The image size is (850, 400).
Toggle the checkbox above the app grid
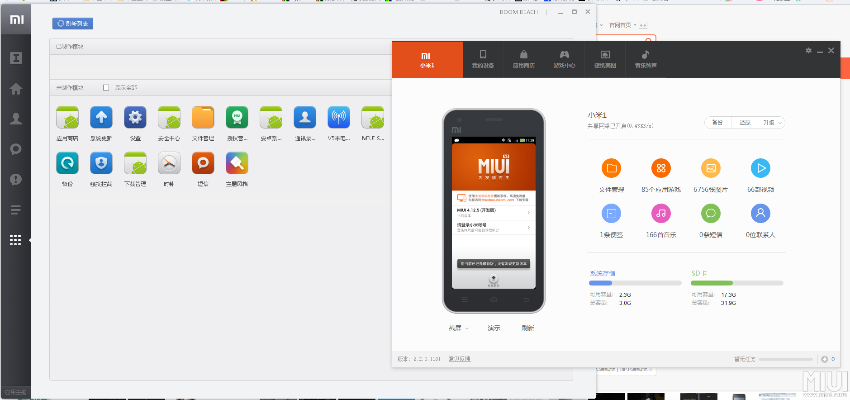[108, 87]
